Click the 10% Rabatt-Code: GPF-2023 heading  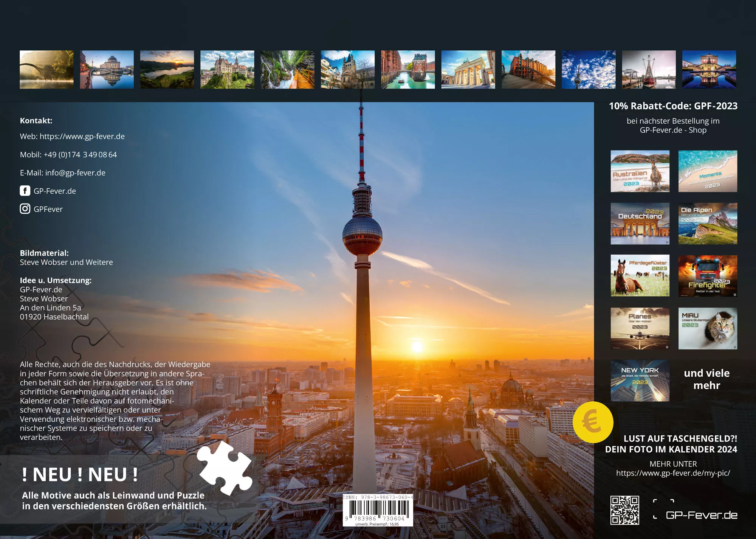(x=673, y=106)
